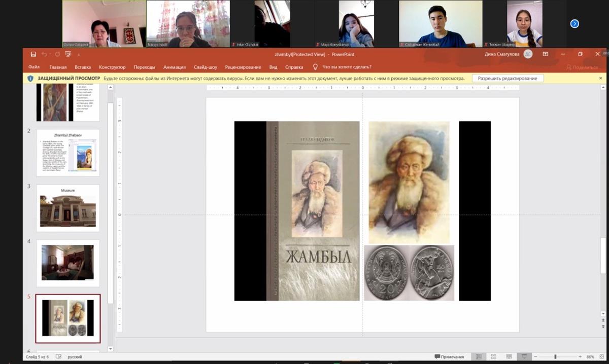Open the ribbon display options icon
609x364 pixels.
tap(545, 54)
